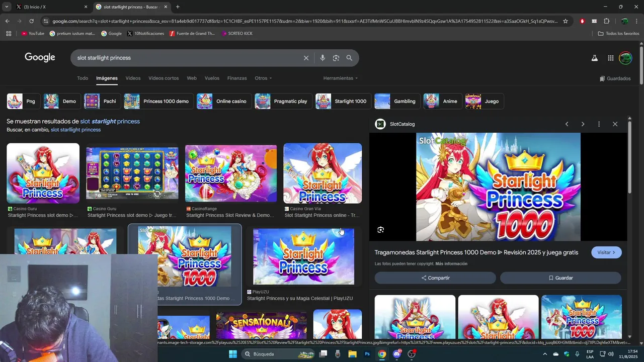Open the PlayUZU Starlight Princess image result
Viewport: 644px width, 362px height.
click(x=304, y=256)
